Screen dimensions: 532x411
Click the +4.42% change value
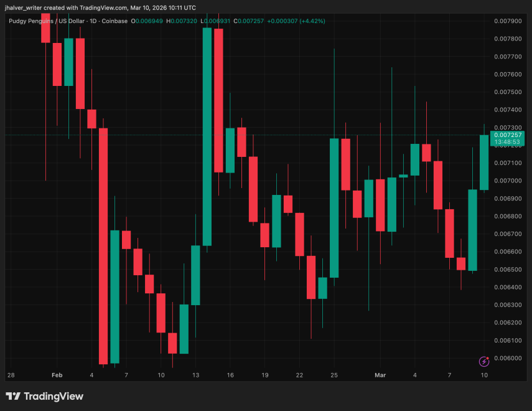coord(312,21)
